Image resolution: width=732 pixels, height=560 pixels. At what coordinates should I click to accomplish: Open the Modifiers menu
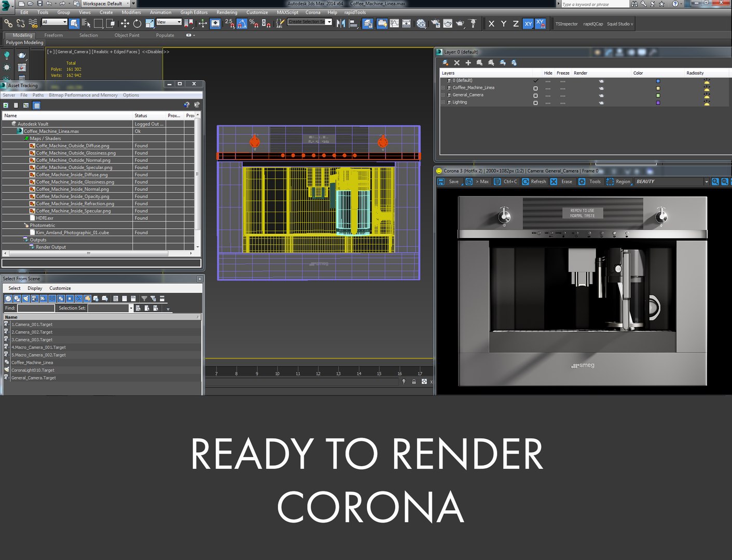(x=131, y=12)
